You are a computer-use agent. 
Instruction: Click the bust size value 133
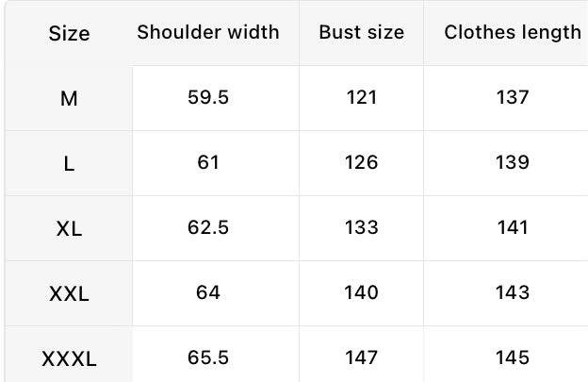362,227
